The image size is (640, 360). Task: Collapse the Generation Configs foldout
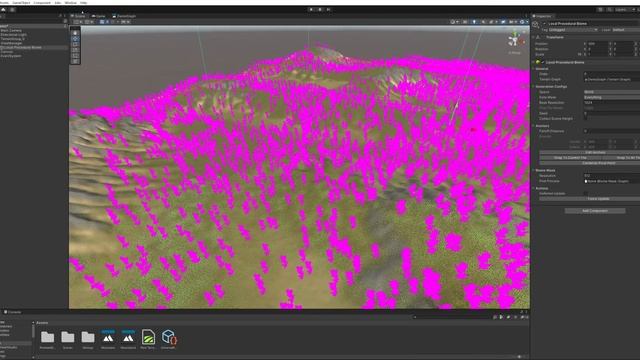[x=533, y=87]
